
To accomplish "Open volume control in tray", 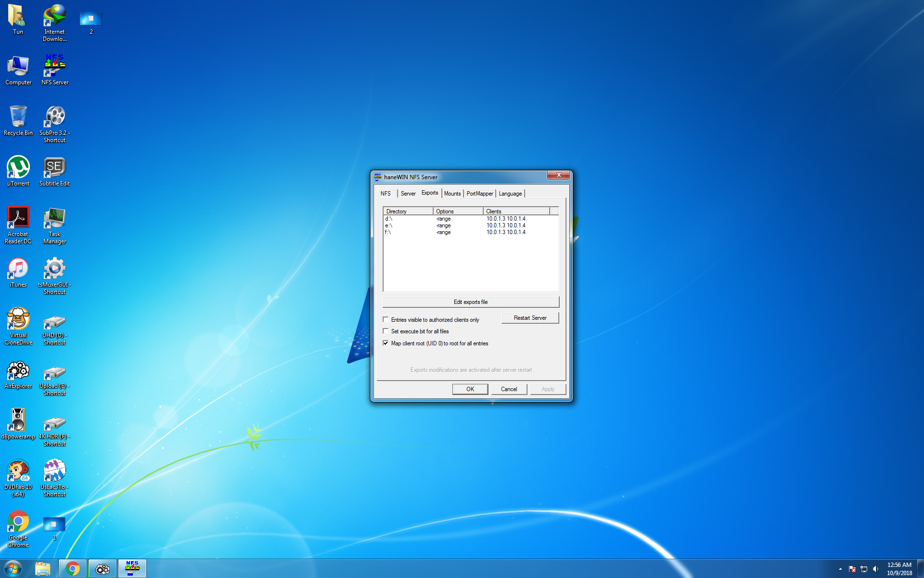I will [x=875, y=569].
